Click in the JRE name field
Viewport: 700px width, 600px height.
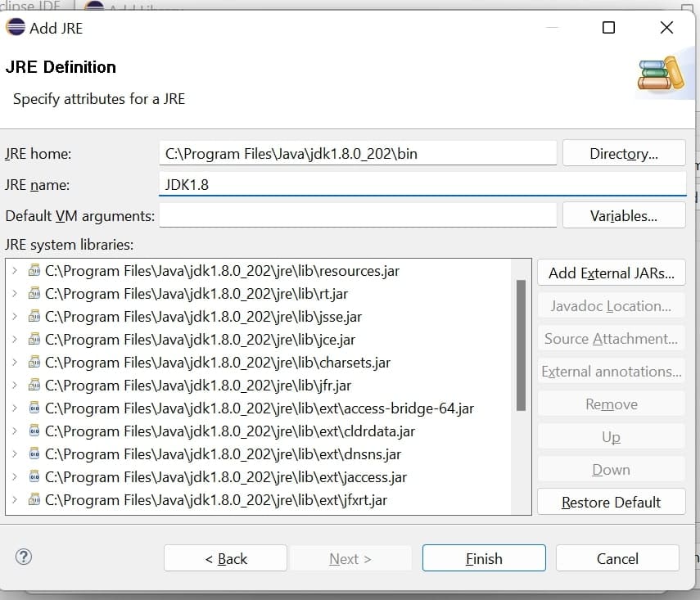[422, 184]
